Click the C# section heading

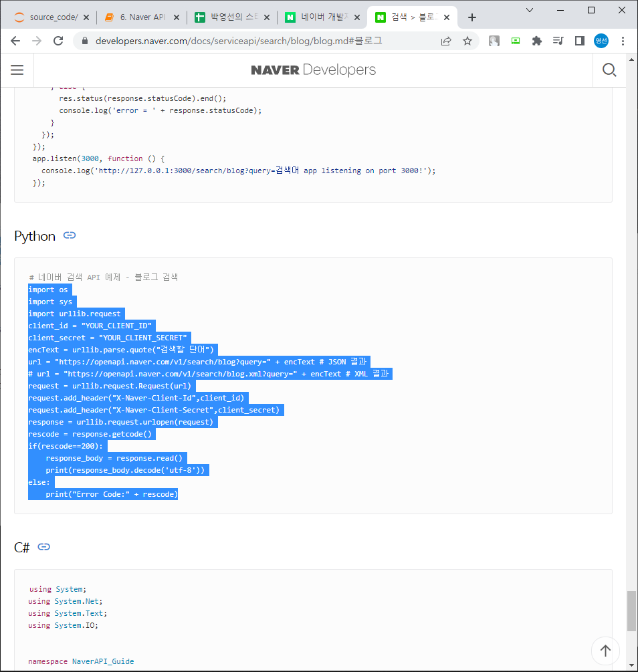22,547
